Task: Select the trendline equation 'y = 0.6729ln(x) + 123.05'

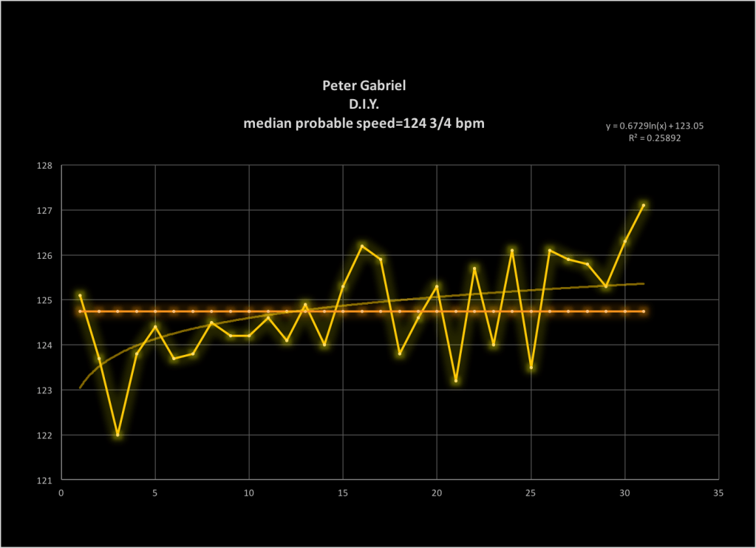Action: (654, 126)
